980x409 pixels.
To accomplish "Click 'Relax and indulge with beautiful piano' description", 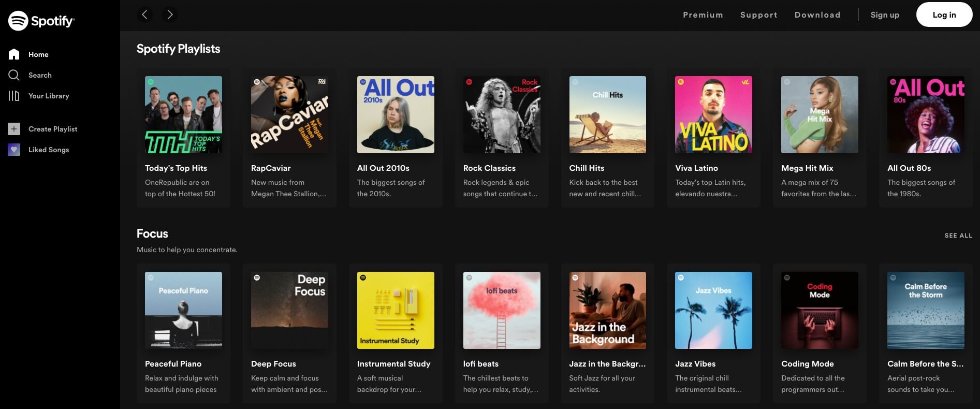I will tap(181, 384).
